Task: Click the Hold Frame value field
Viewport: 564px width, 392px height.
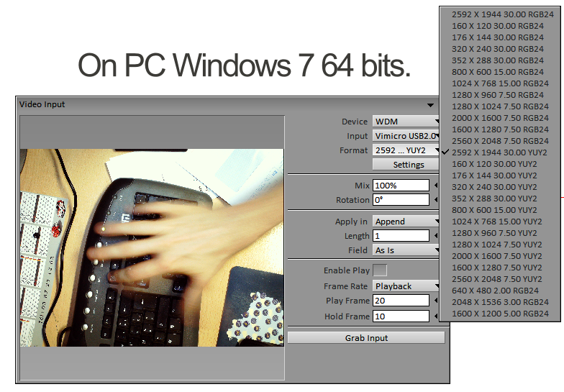Action: [401, 316]
